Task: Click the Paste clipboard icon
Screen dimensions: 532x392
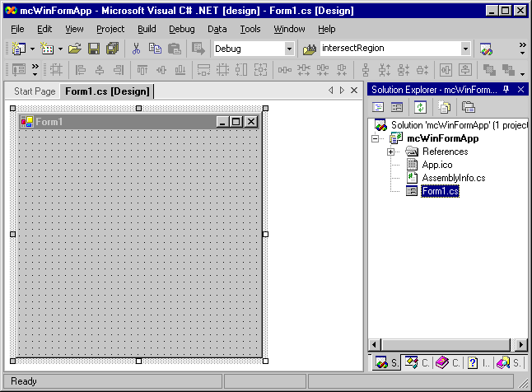Action: 174,49
